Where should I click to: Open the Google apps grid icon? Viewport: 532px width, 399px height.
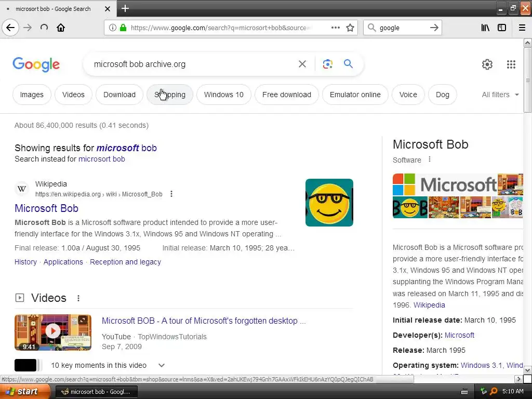(511, 64)
